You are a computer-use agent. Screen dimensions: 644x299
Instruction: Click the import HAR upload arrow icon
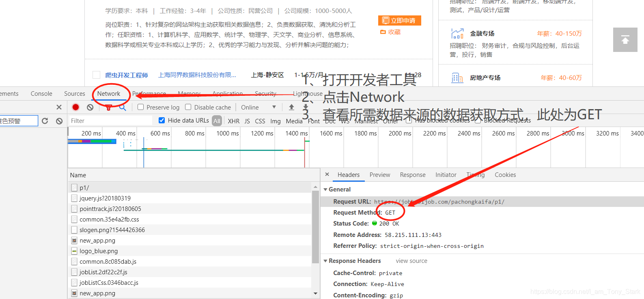pos(291,107)
